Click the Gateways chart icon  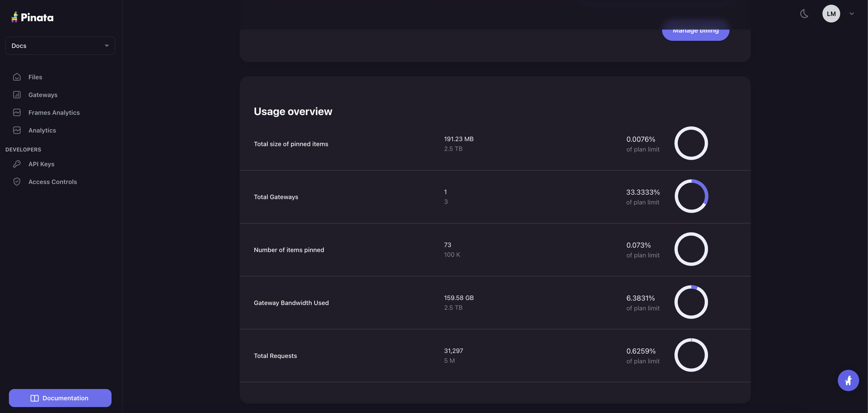click(x=17, y=95)
